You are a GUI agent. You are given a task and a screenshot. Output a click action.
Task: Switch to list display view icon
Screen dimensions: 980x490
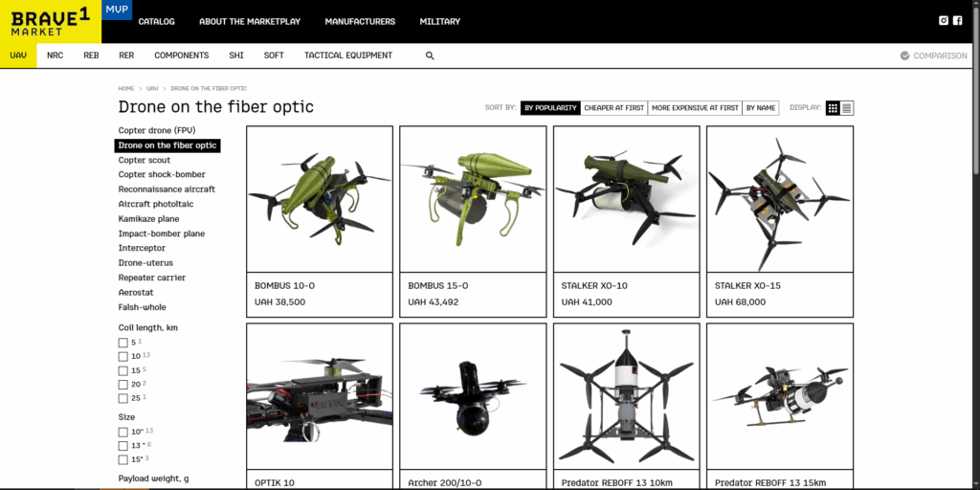(x=847, y=108)
